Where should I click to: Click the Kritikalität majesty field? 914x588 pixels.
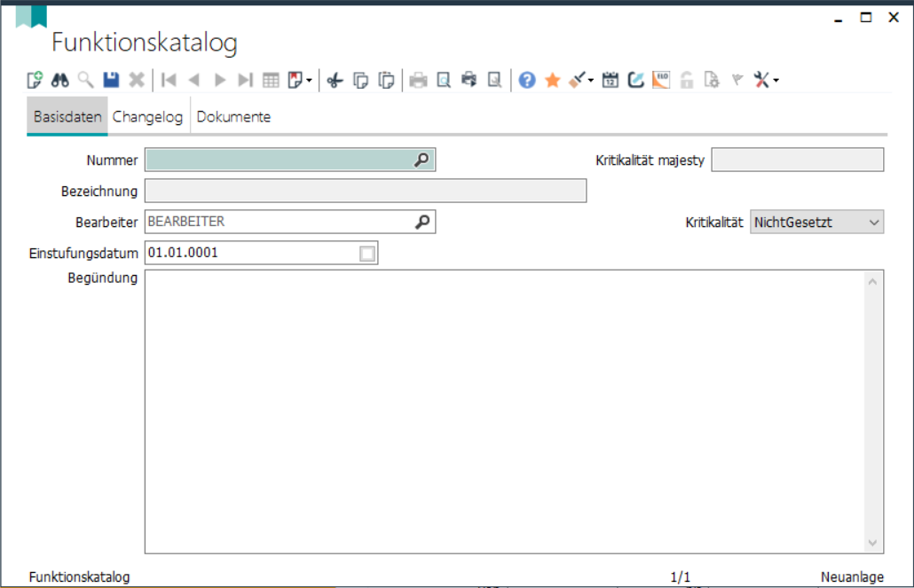798,160
